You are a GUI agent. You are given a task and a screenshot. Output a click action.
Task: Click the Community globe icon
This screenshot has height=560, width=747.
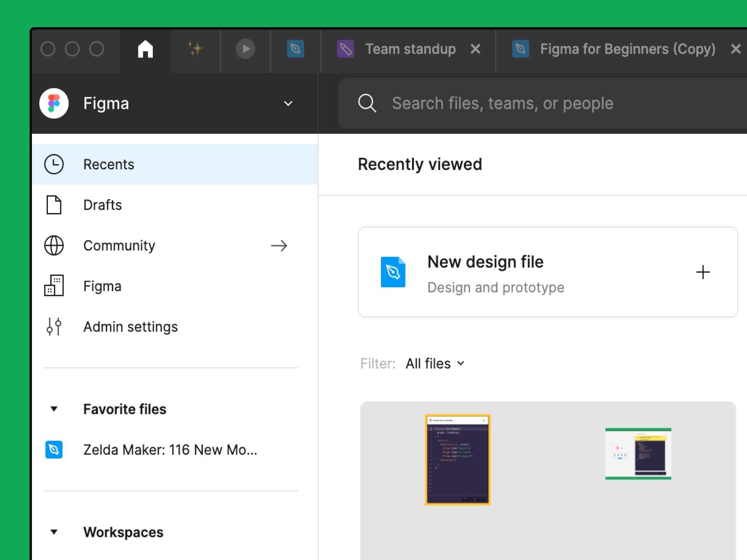pyautogui.click(x=54, y=245)
